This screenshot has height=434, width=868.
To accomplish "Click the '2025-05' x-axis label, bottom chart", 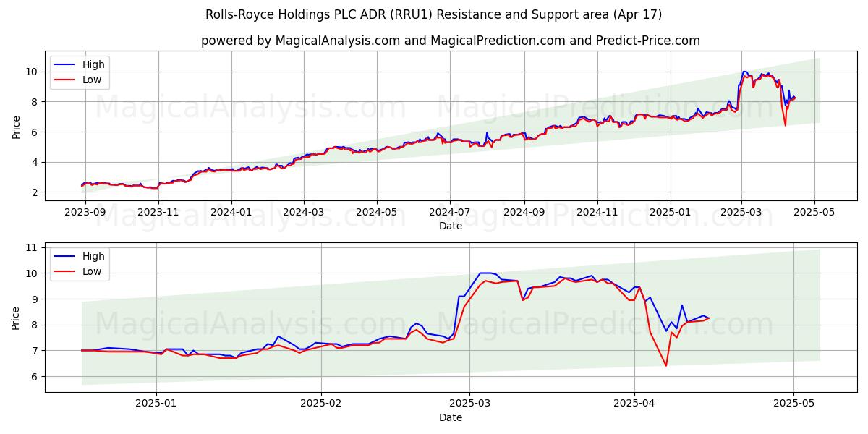I will [793, 405].
